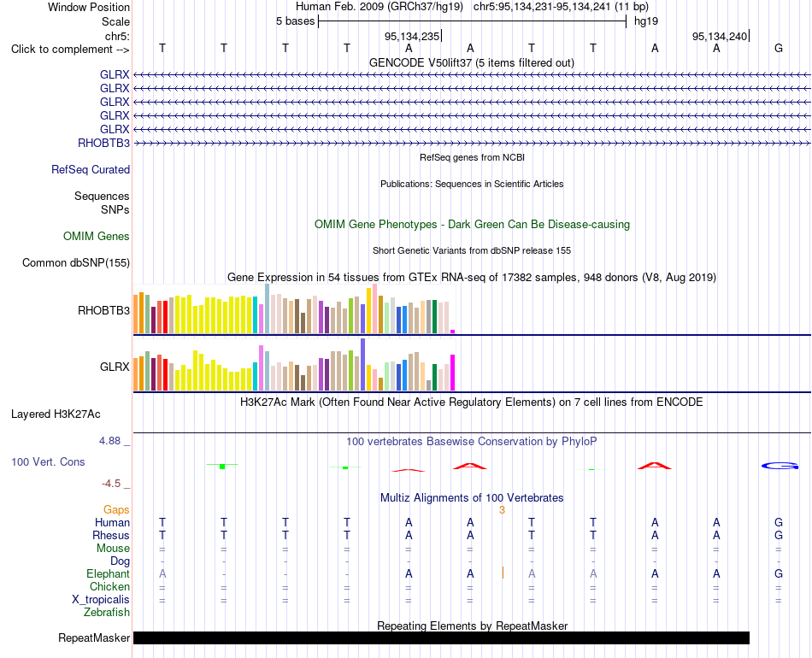Click the Chicken alignment row label
Screen dimensions: 812x658
click(x=109, y=586)
